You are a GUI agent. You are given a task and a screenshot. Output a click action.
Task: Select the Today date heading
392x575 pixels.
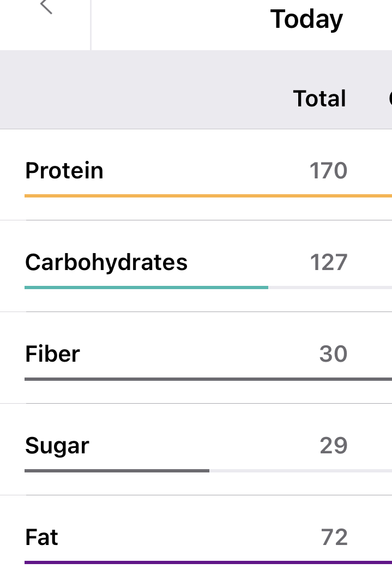tap(306, 20)
